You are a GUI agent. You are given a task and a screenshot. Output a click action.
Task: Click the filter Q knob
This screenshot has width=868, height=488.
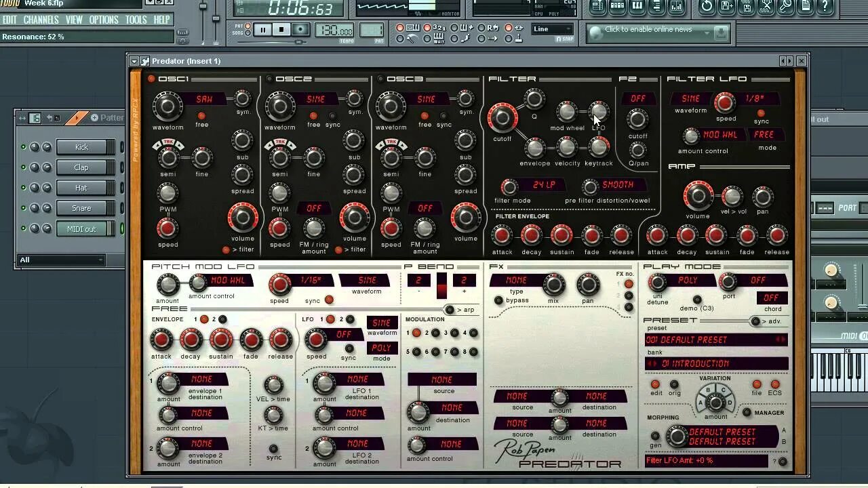click(x=534, y=100)
